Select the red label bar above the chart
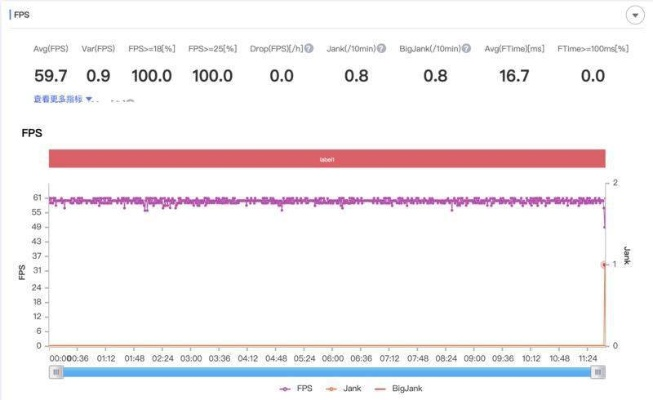 pos(327,159)
